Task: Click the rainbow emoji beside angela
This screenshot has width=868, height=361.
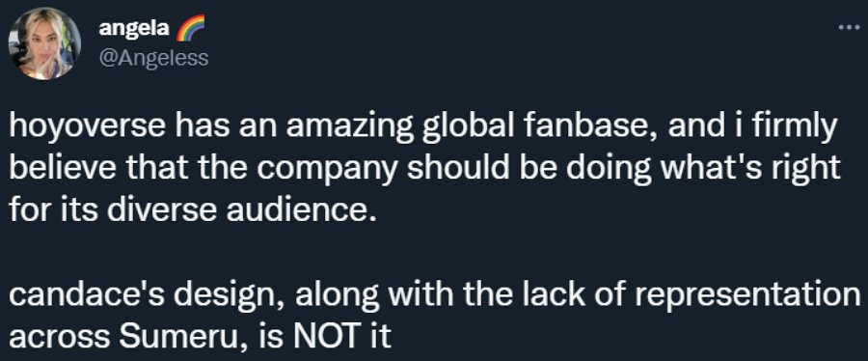Action: tap(190, 28)
